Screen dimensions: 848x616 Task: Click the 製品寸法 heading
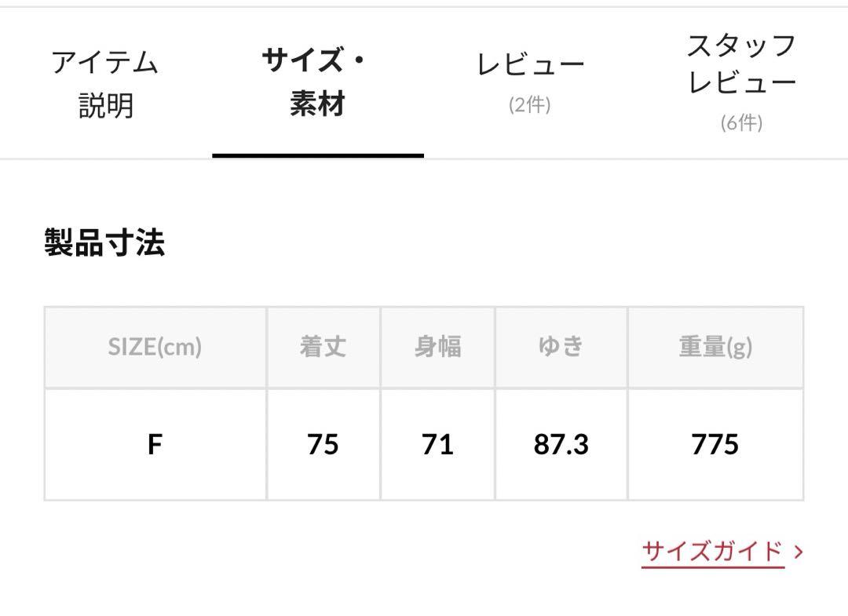[104, 242]
